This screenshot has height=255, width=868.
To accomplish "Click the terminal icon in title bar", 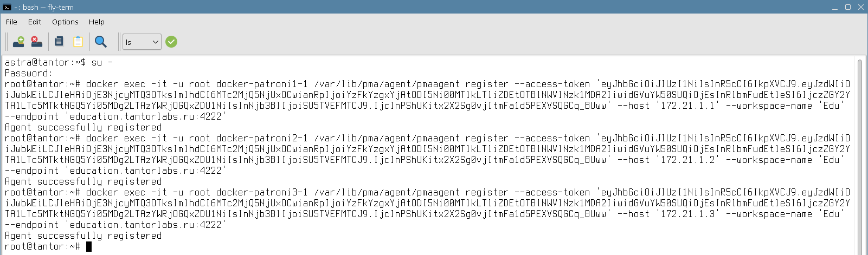I will pyautogui.click(x=7, y=7).
